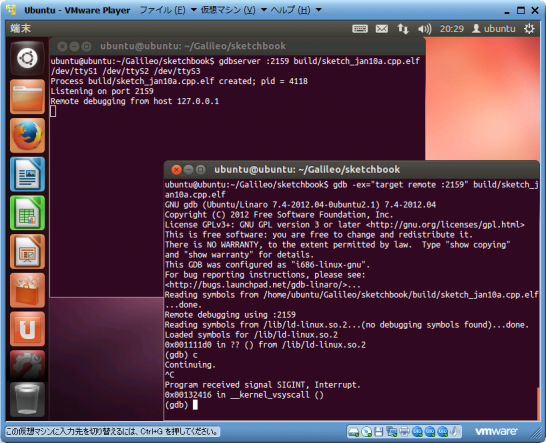
Task: Open the Files folder icon in launcher
Action: (x=27, y=96)
